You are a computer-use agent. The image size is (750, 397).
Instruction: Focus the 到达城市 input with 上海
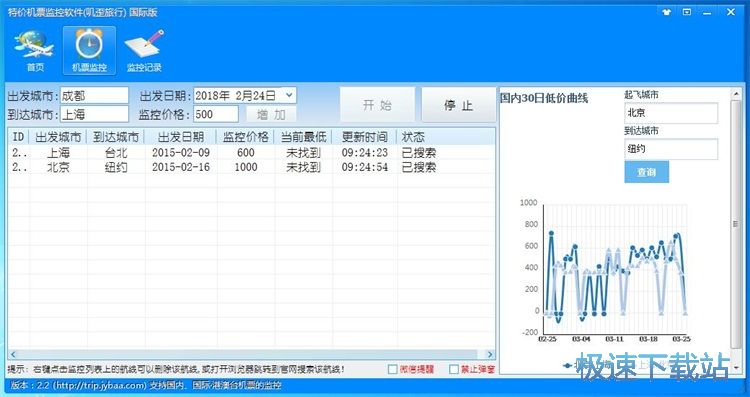(x=94, y=114)
